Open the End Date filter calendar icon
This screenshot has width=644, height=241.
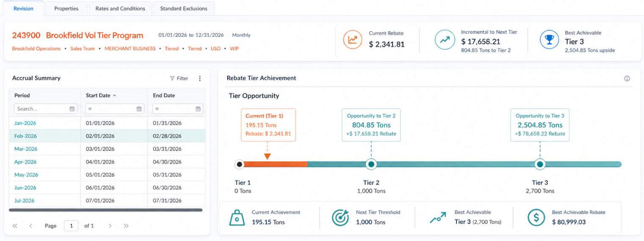pyautogui.click(x=198, y=109)
